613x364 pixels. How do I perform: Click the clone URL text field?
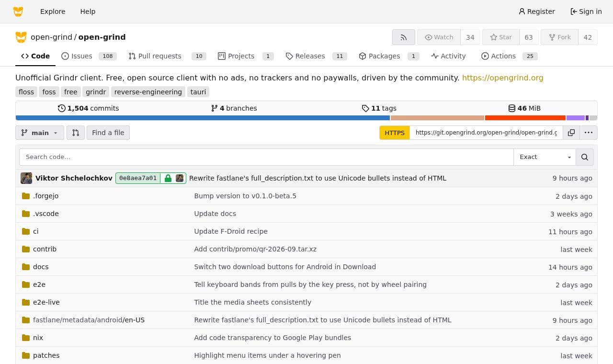click(486, 133)
